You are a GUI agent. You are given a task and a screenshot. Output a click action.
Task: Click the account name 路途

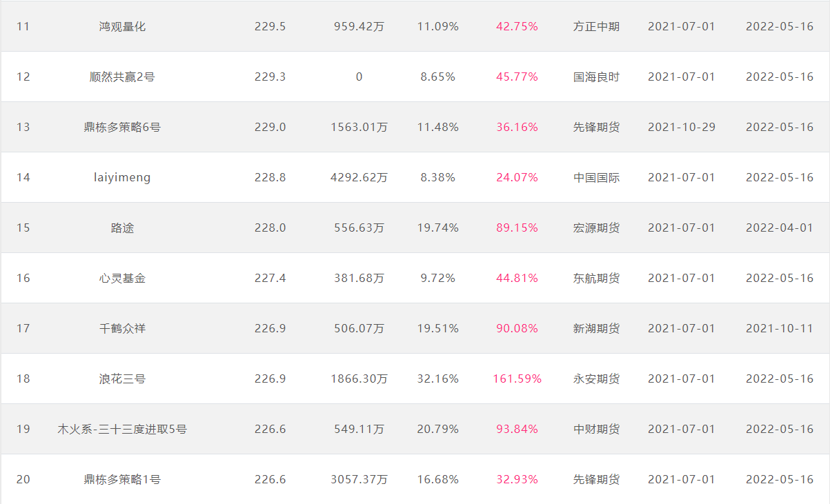click(122, 228)
